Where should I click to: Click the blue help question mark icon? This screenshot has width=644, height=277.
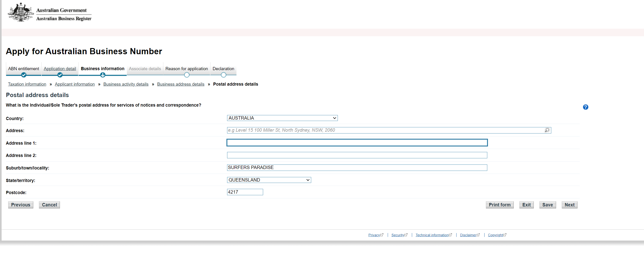click(585, 107)
